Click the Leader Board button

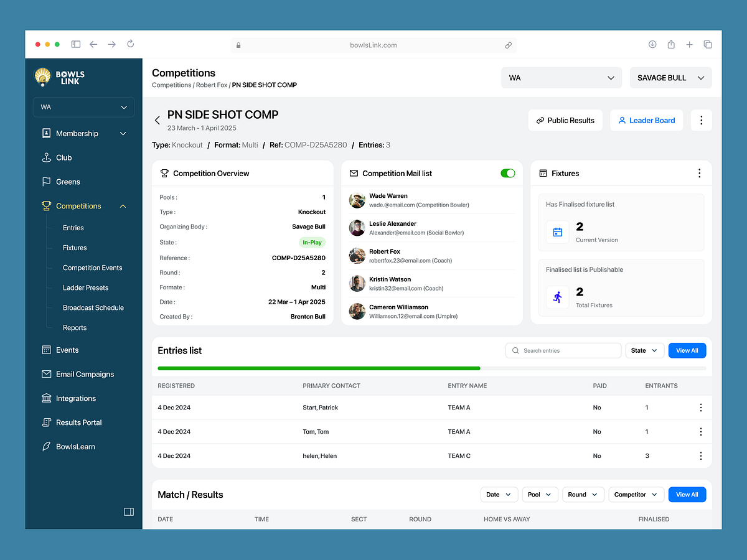[x=646, y=120]
